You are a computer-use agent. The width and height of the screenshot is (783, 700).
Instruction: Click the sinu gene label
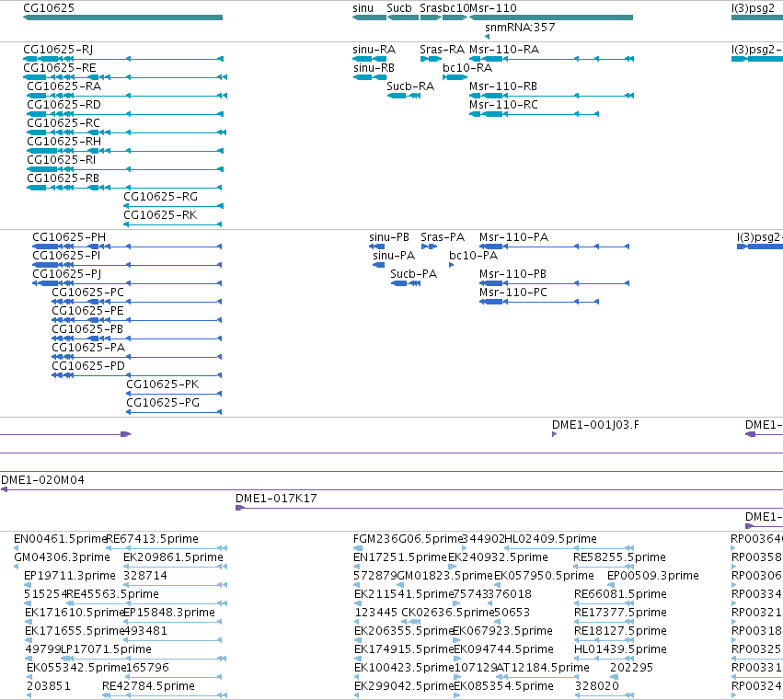363,8
